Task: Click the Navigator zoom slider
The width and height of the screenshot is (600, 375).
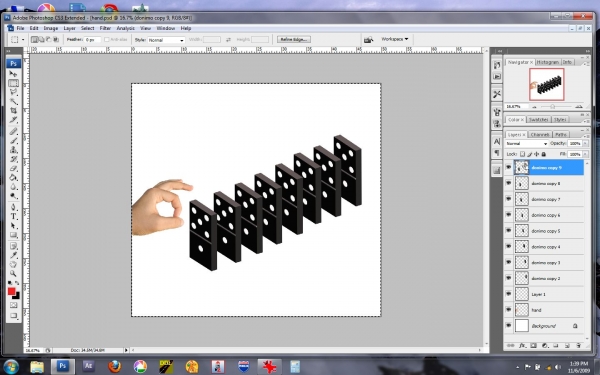Action: coord(553,107)
